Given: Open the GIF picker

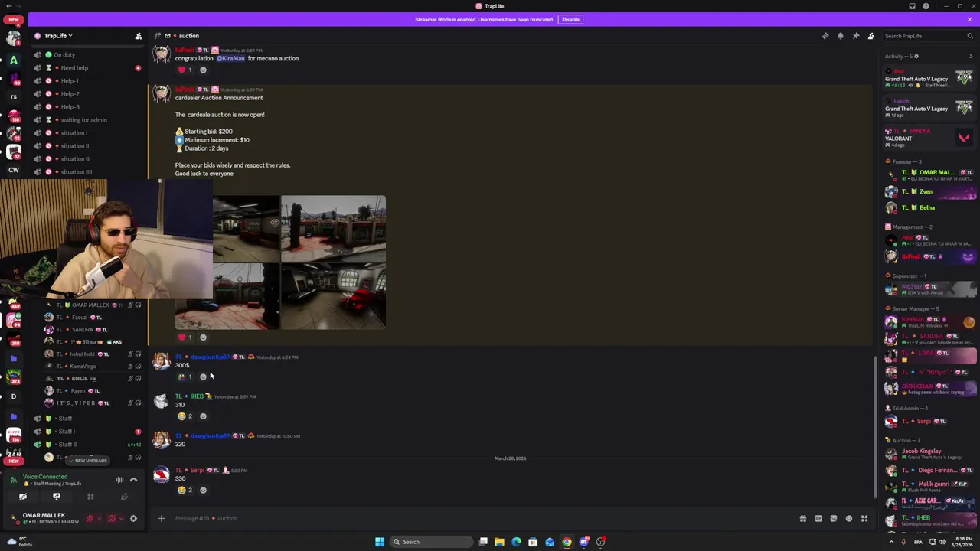Looking at the screenshot, I should pyautogui.click(x=818, y=519).
